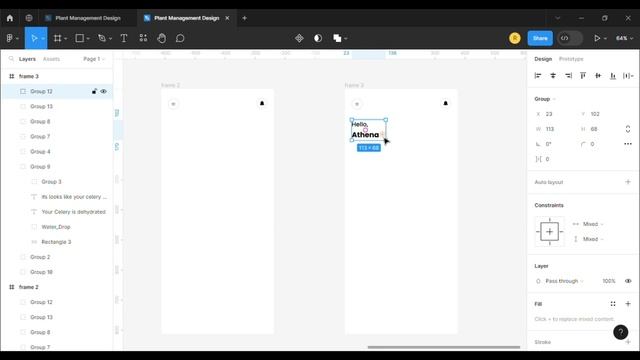The width and height of the screenshot is (640, 360).
Task: Click the Share button
Action: click(x=540, y=38)
